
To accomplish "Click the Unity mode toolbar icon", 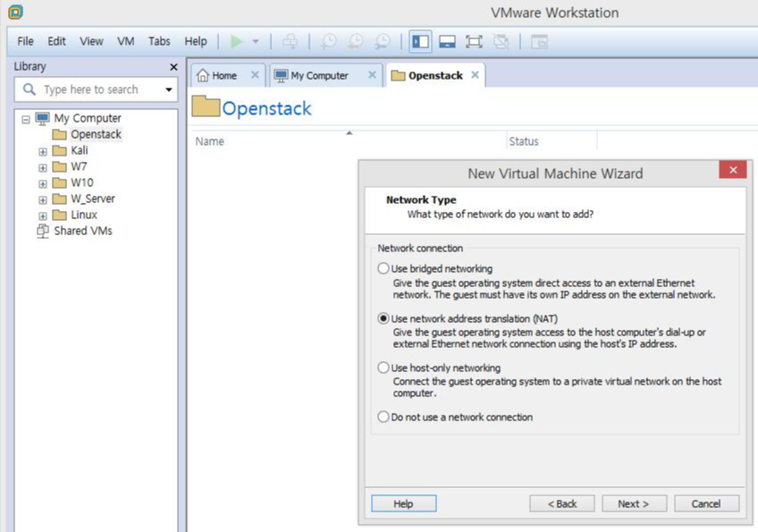I will (x=501, y=42).
